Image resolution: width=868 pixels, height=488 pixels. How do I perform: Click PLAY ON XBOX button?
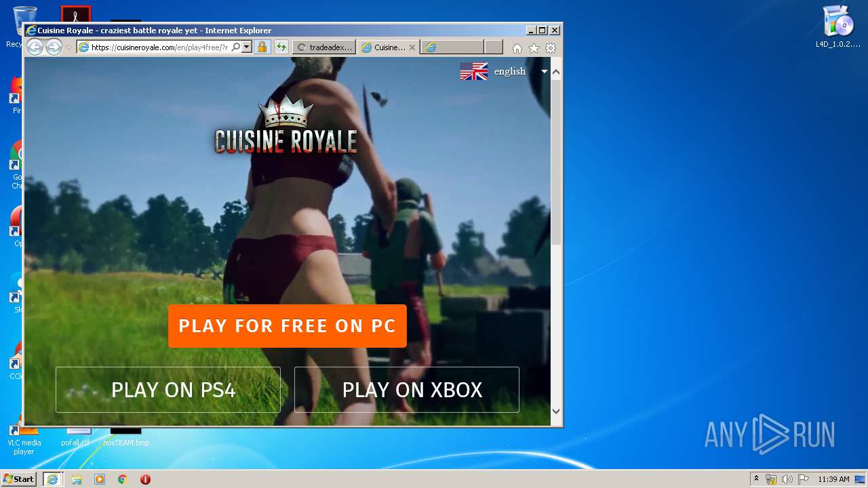[407, 390]
